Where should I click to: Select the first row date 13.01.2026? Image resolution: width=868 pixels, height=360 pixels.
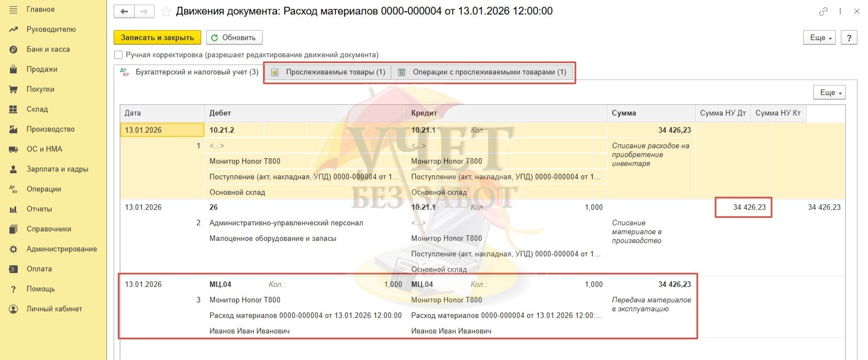pyautogui.click(x=162, y=129)
